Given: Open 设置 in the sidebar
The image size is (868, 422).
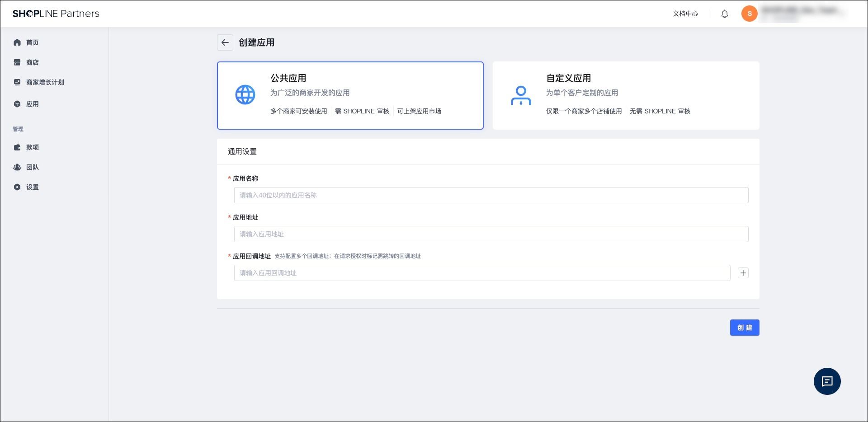Looking at the screenshot, I should [x=32, y=187].
